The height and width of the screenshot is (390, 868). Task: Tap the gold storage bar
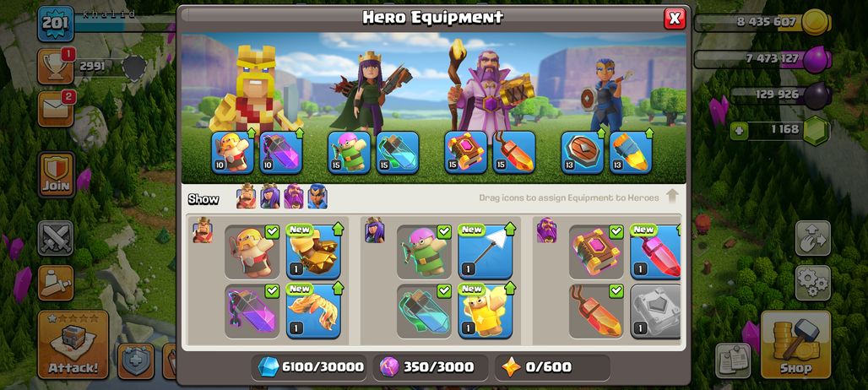[762, 22]
